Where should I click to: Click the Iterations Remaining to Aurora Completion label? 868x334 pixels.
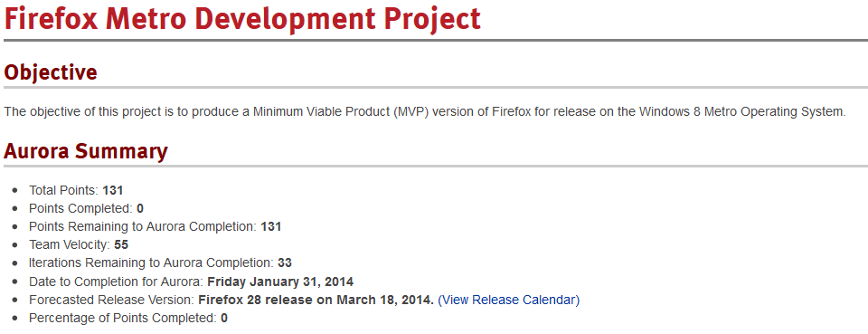coord(151,262)
